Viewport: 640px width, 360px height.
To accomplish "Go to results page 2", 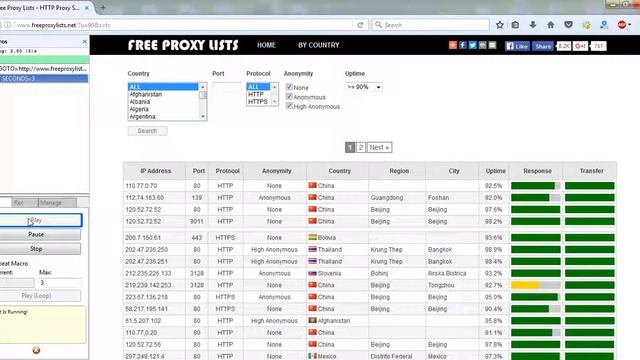I will point(360,147).
